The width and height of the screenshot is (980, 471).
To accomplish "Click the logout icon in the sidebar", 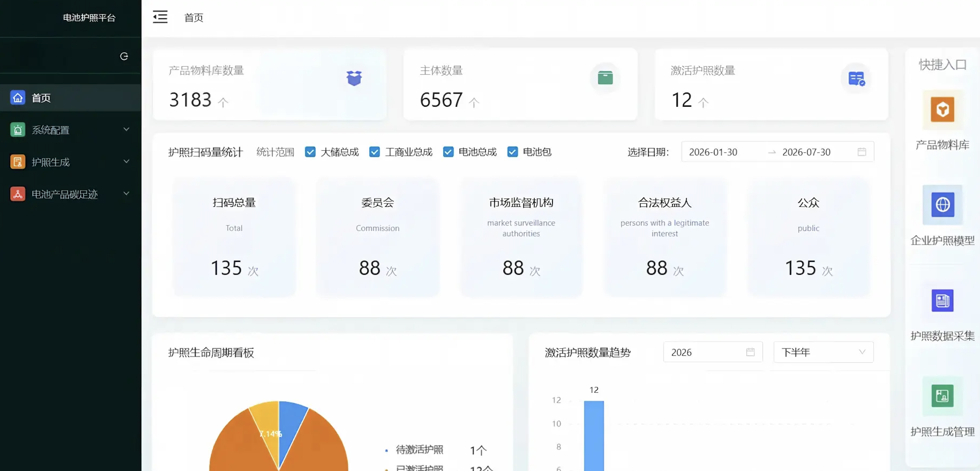I will tap(124, 56).
